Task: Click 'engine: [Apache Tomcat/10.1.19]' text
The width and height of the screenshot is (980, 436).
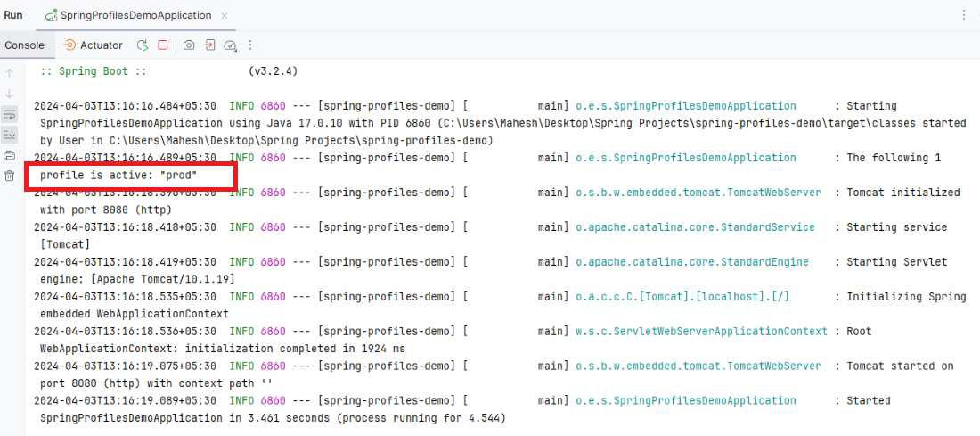Action: coord(137,279)
